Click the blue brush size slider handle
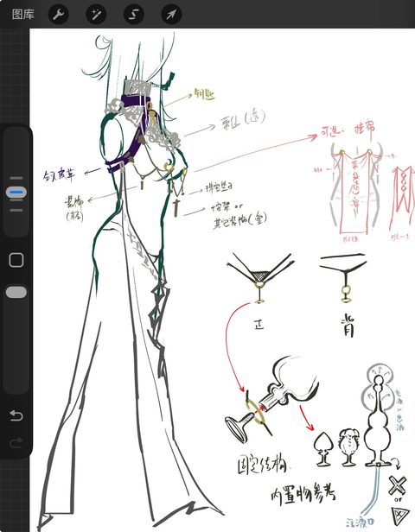 16,193
